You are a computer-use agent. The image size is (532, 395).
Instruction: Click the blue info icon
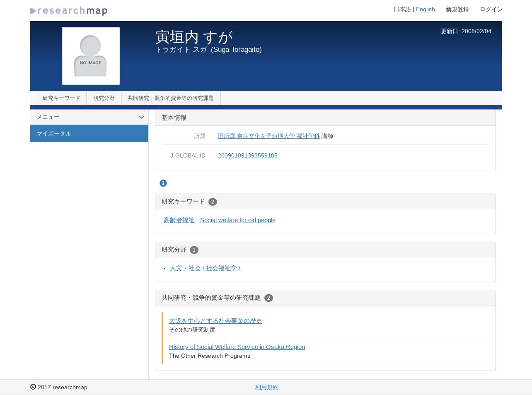pos(163,183)
